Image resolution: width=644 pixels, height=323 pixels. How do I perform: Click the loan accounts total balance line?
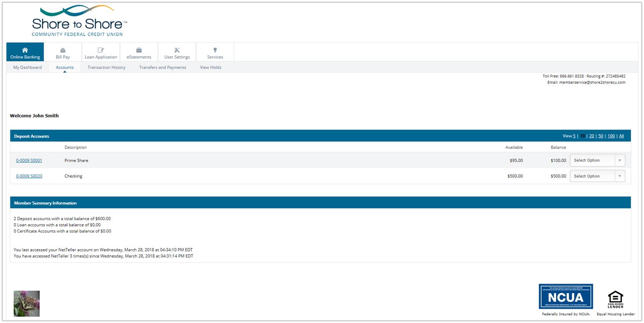[57, 225]
